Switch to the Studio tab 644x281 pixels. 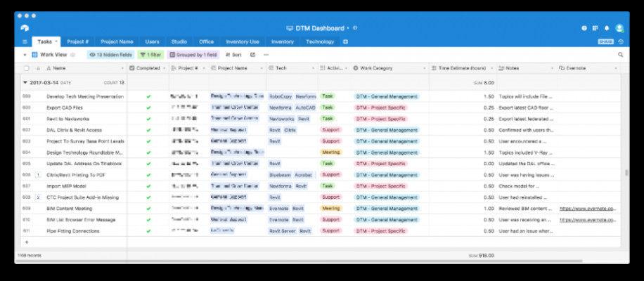click(179, 42)
